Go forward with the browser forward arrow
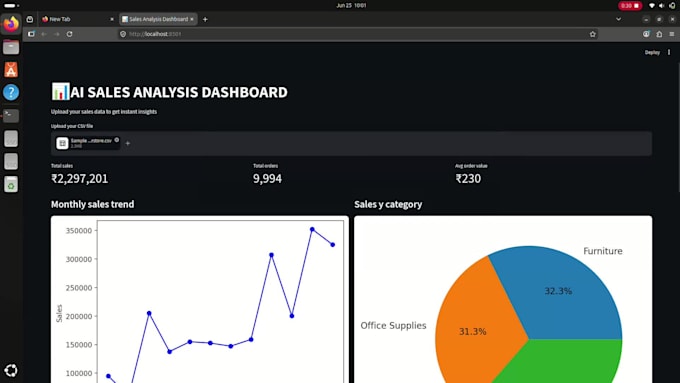Image resolution: width=680 pixels, height=383 pixels. pyautogui.click(x=57, y=34)
